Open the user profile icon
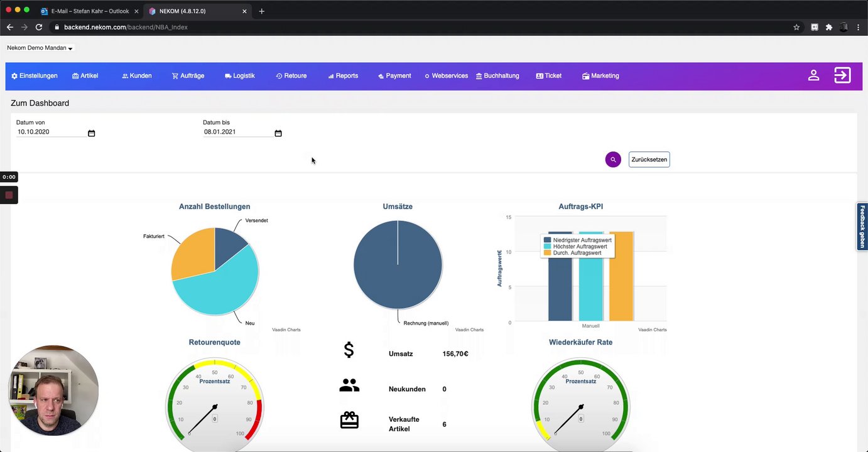 [x=813, y=75]
